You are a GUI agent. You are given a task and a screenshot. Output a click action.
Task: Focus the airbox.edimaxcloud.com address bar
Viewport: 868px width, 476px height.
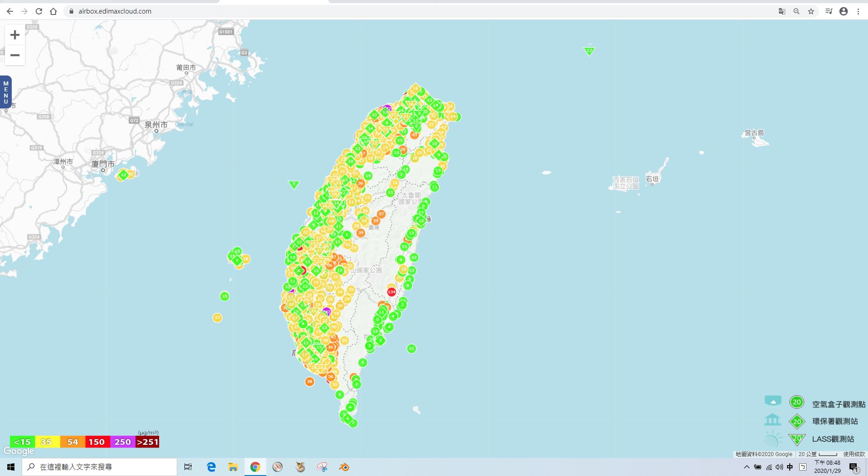click(115, 11)
